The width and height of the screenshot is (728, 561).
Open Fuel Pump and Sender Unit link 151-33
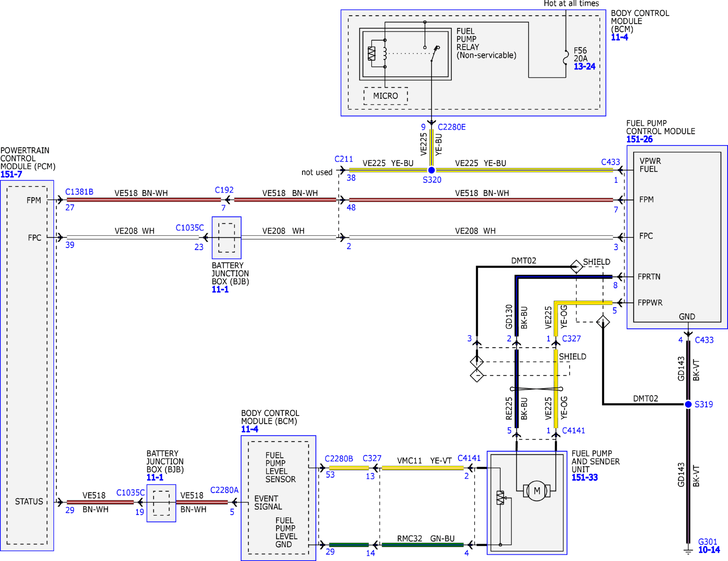[584, 477]
